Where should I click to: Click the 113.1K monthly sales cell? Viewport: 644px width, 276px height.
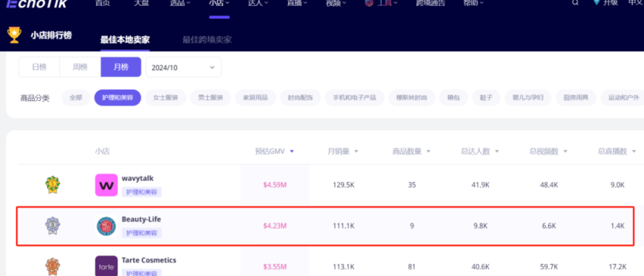(x=343, y=266)
